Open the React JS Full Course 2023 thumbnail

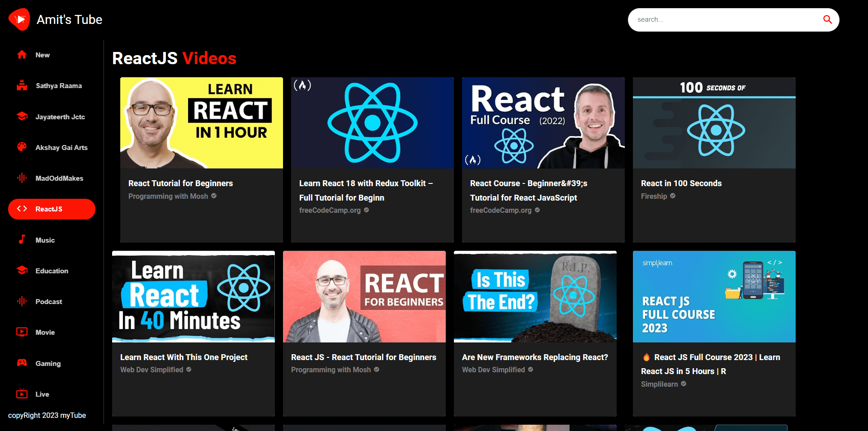pos(714,297)
